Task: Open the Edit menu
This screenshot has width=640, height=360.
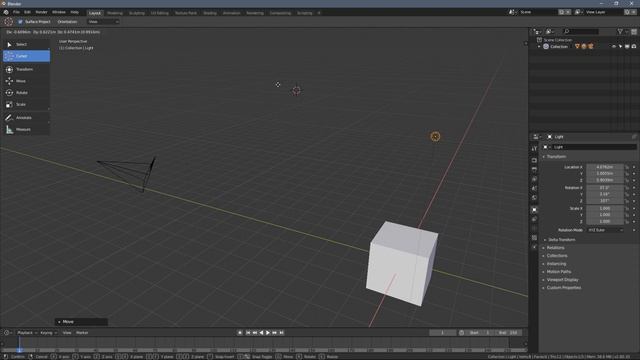Action: click(27, 12)
